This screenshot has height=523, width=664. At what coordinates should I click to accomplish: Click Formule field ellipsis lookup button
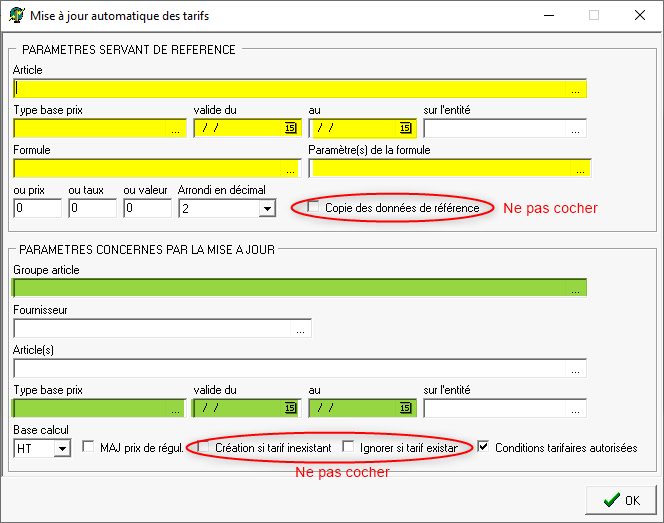(x=290, y=169)
